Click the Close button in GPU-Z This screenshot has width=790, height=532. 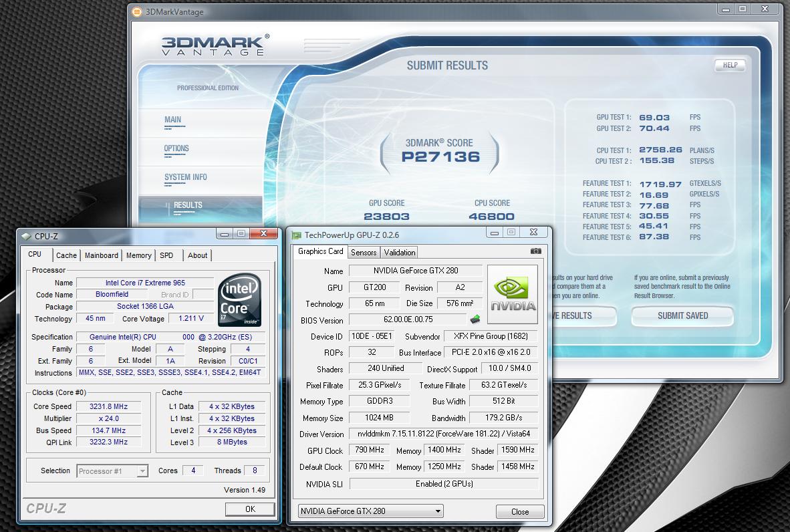tap(520, 511)
